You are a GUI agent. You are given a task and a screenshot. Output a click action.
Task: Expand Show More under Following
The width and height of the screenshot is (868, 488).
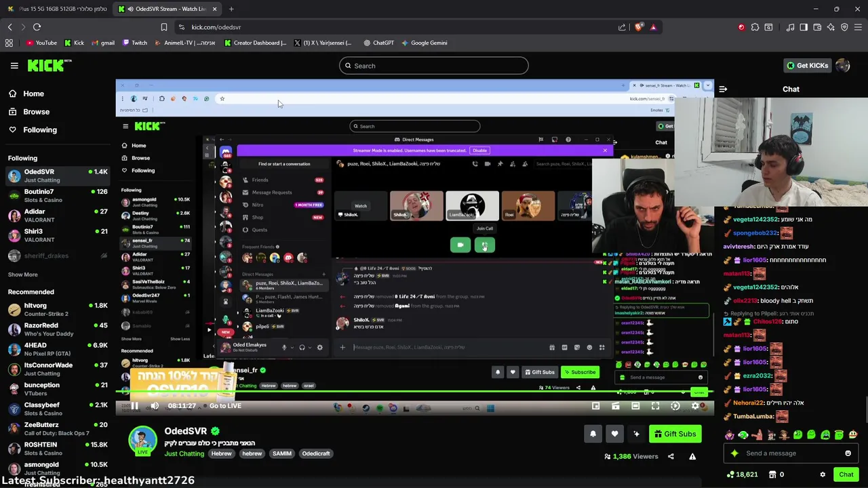22,274
